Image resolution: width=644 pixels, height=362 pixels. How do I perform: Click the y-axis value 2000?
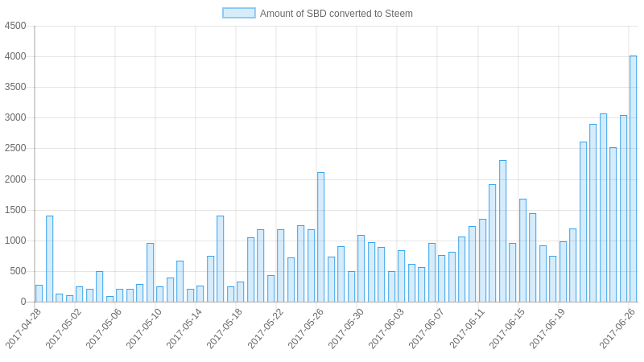(x=15, y=179)
